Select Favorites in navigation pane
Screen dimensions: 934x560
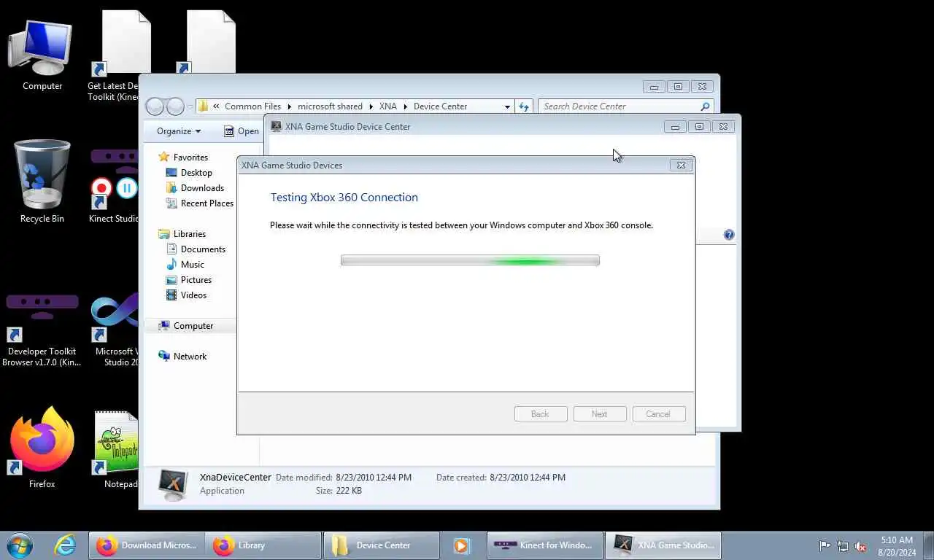click(190, 157)
